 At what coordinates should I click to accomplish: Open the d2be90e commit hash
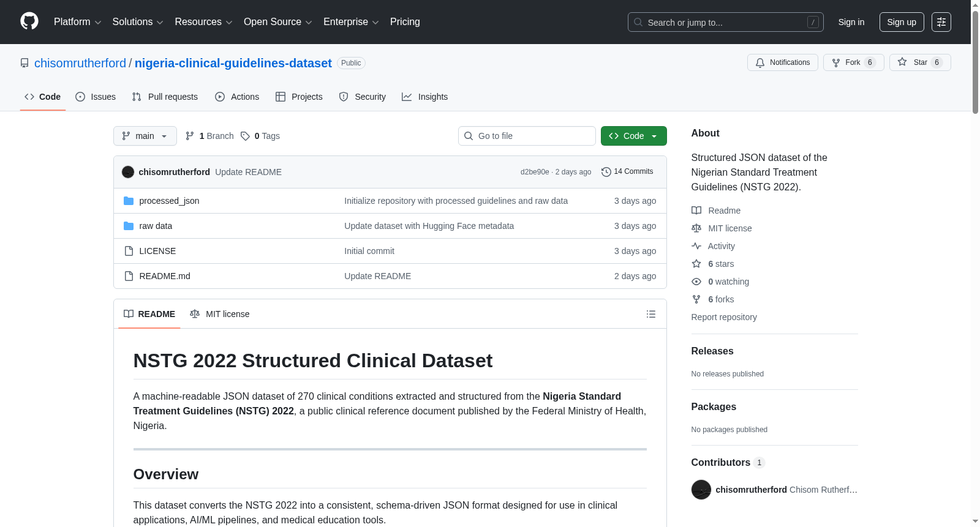pos(535,172)
